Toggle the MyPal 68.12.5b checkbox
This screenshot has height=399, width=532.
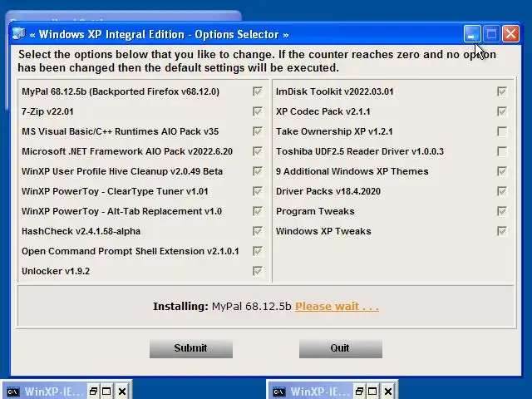[x=257, y=91]
